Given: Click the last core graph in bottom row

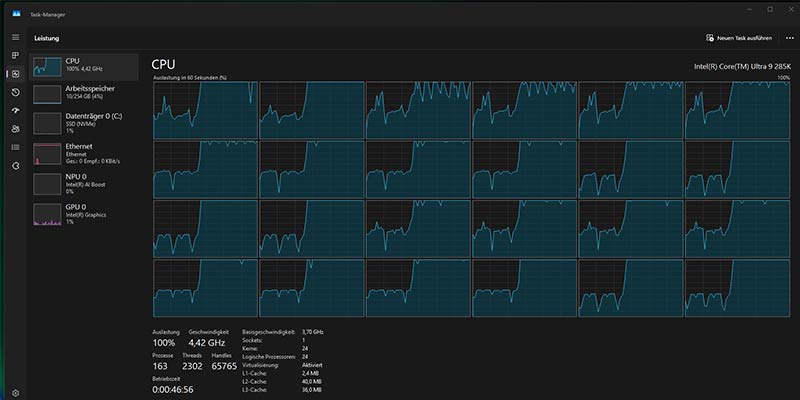Looking at the screenshot, I should pos(737,288).
